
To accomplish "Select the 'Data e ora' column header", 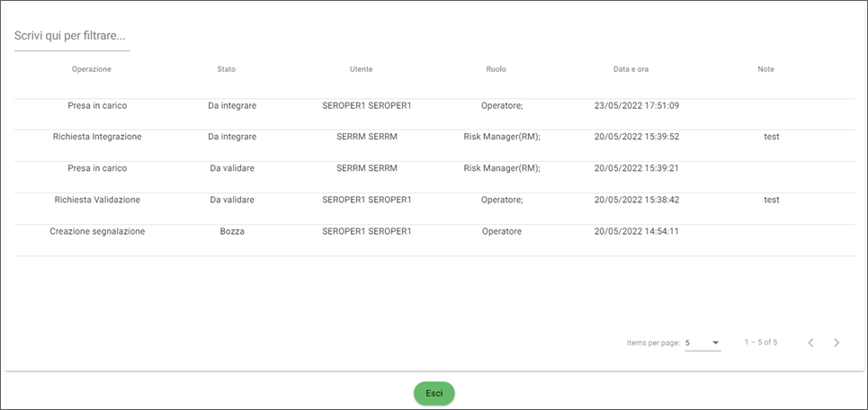I will click(631, 69).
